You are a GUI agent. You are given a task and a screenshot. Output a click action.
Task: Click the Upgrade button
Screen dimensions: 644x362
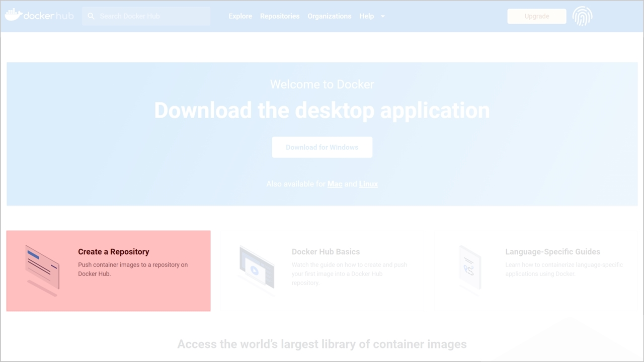coord(537,16)
